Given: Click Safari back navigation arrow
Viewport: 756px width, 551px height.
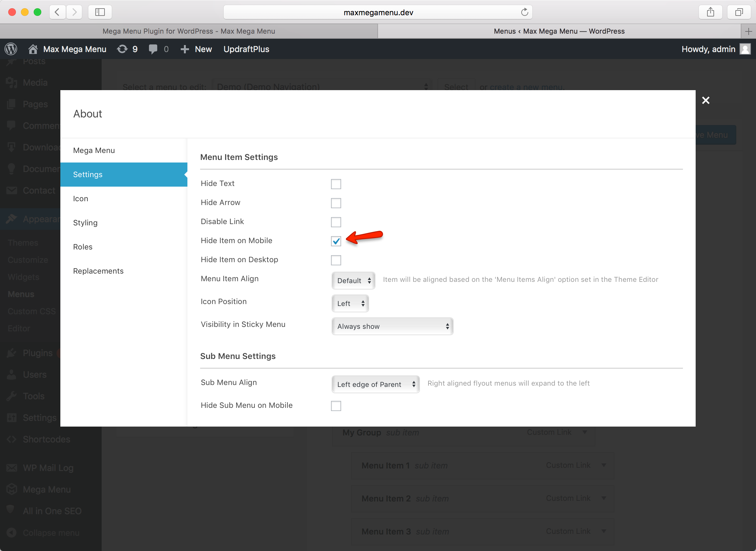Looking at the screenshot, I should pos(57,12).
